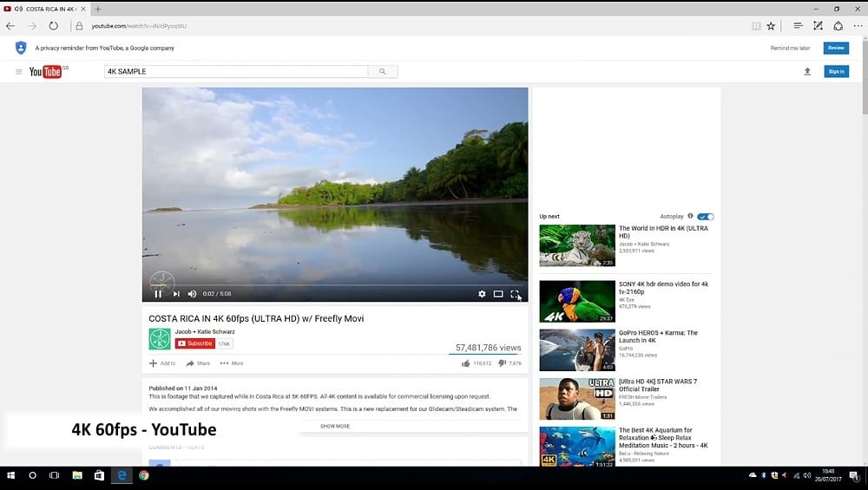The width and height of the screenshot is (868, 490).
Task: Add page to favorites star
Action: point(771,26)
